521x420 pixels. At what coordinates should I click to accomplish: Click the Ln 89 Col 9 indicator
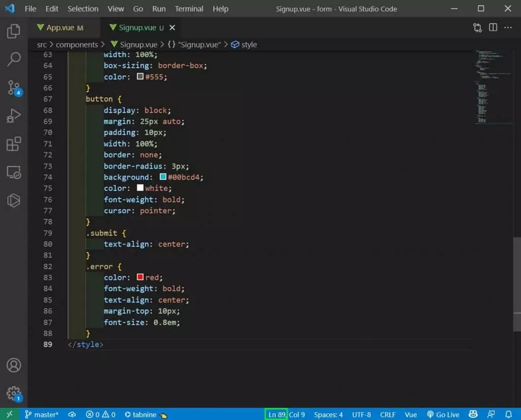pos(285,414)
